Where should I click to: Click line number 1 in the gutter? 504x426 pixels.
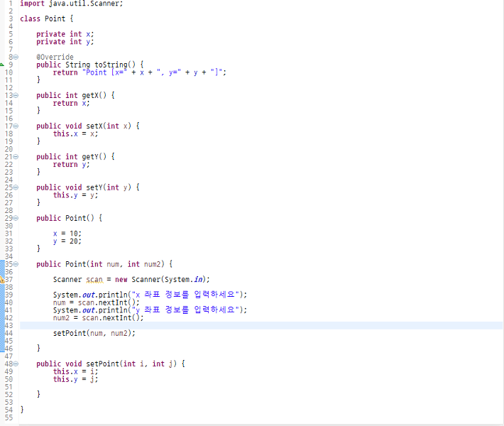(11, 4)
